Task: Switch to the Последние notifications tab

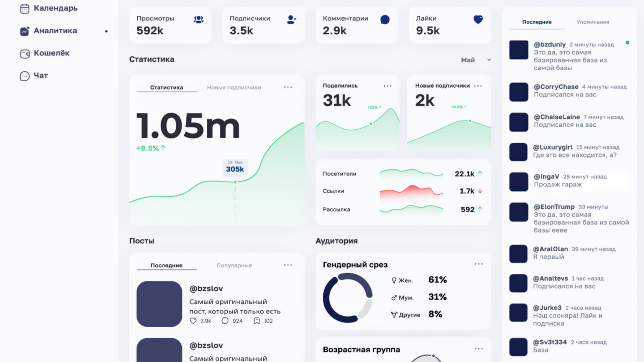Action: [x=537, y=22]
